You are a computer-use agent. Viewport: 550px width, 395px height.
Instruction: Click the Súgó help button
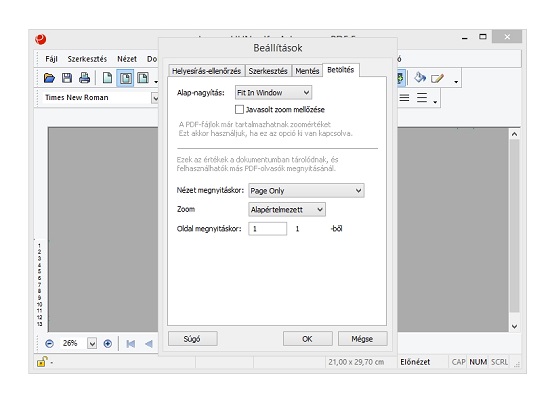(193, 339)
